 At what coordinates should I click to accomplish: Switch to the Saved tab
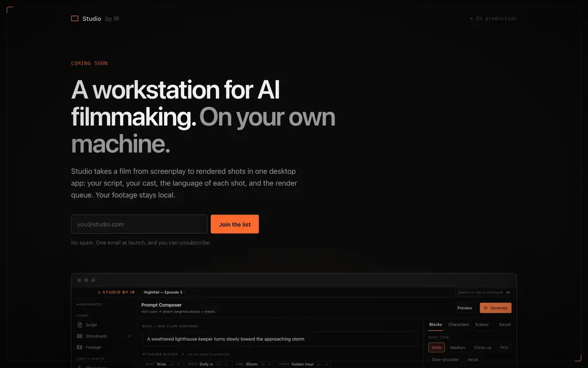(x=505, y=324)
